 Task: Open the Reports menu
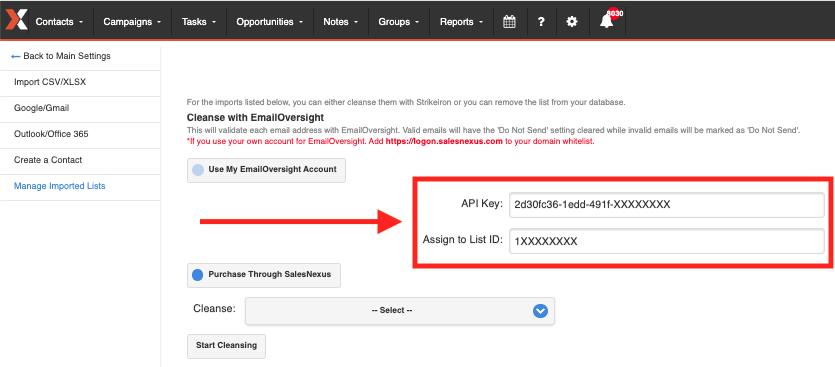pos(461,22)
